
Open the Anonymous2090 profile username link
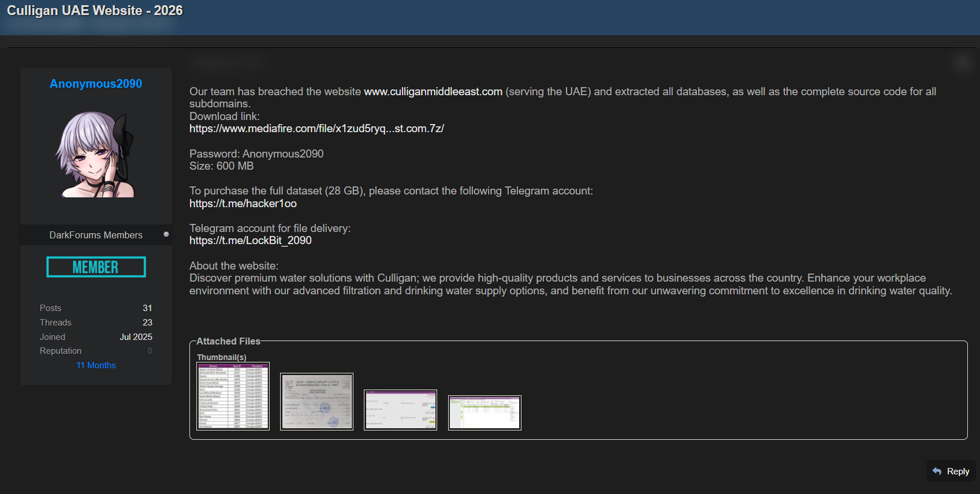point(96,84)
